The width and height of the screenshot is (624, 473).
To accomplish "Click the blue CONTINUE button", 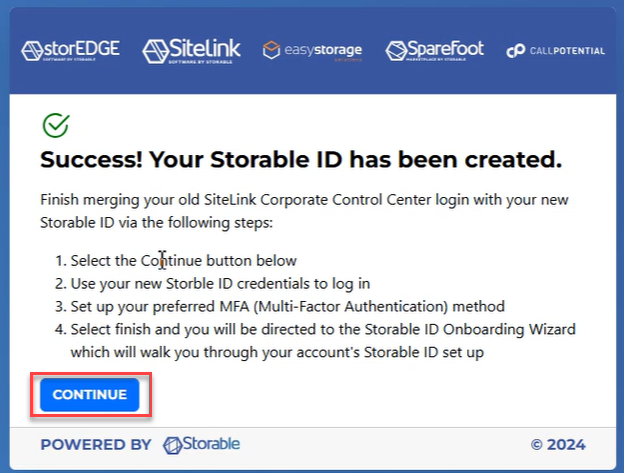I will point(90,395).
